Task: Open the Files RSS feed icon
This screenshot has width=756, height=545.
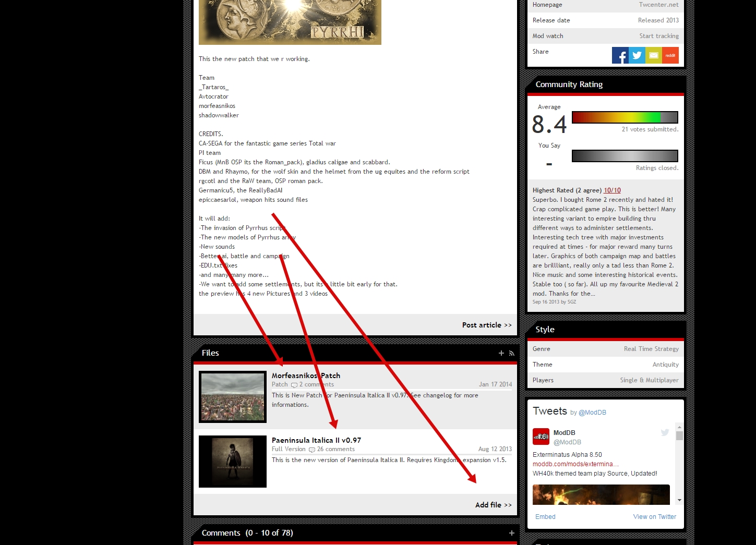Action: (511, 353)
